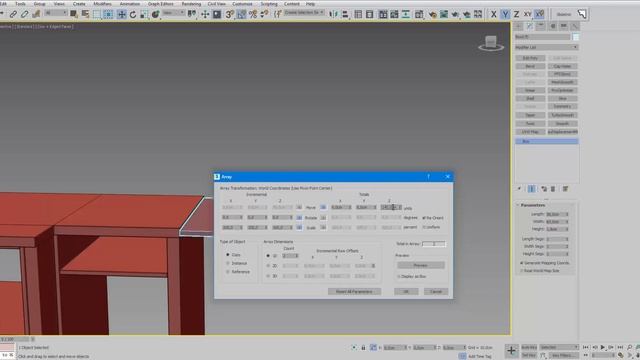The height and width of the screenshot is (360, 640).
Task: Toggle Window/Crossing selection icon
Action: point(108,14)
